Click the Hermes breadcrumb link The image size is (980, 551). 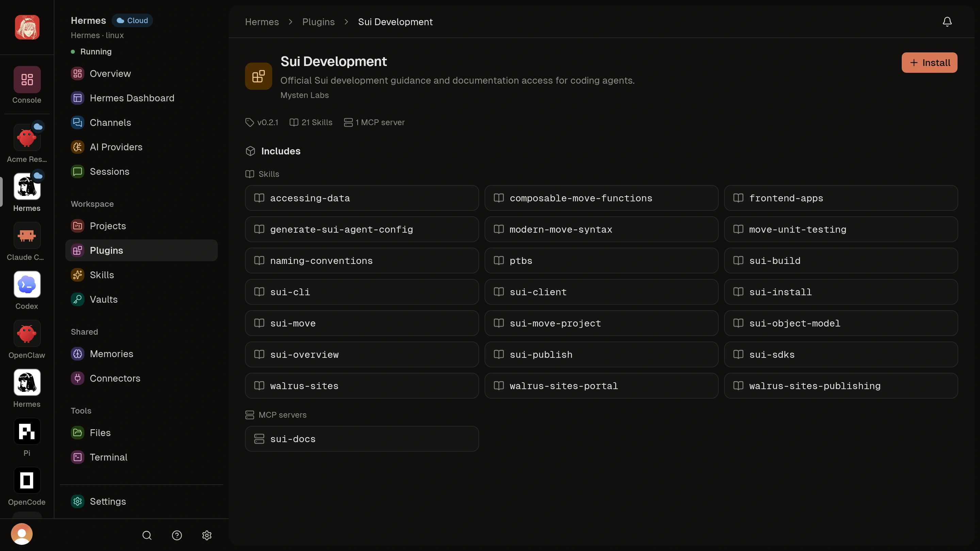262,22
